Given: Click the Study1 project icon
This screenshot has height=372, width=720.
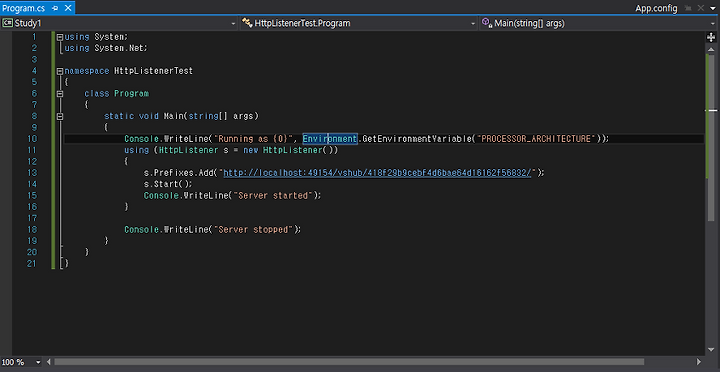Looking at the screenshot, I should 7,23.
